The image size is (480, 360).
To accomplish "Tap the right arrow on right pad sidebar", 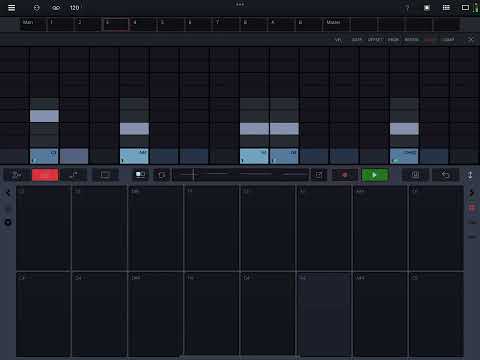I will tap(472, 193).
